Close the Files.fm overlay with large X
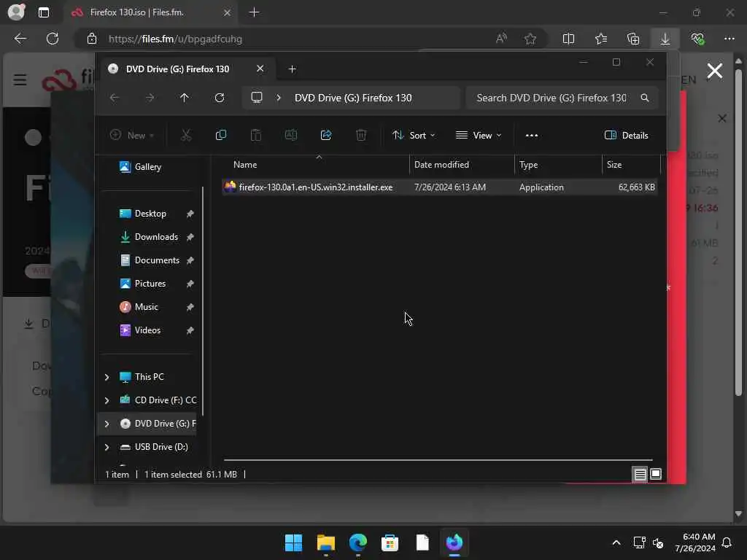 [715, 71]
